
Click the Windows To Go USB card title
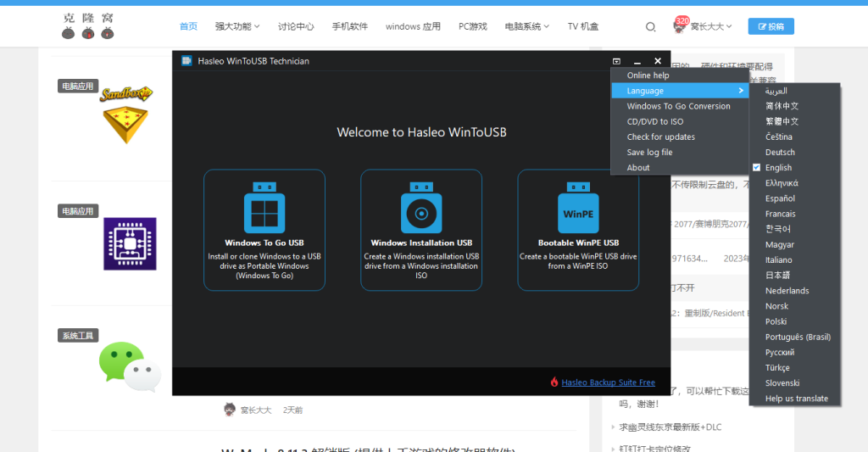tap(264, 243)
